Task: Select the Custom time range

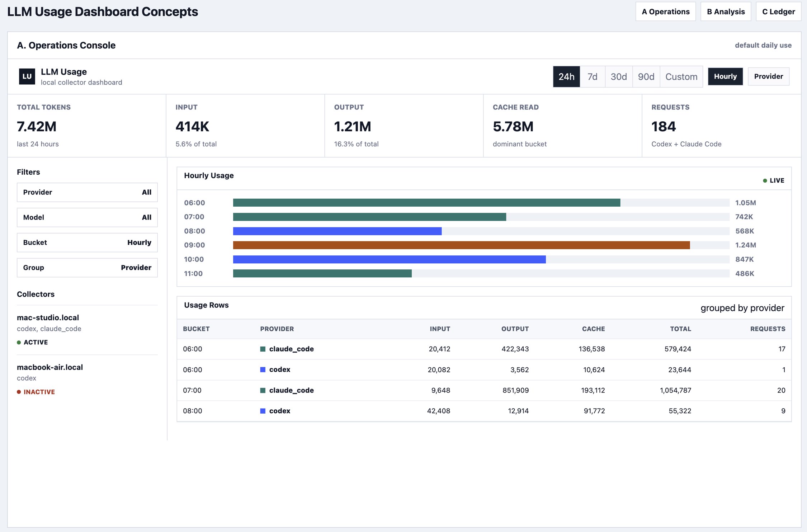Action: coord(681,76)
